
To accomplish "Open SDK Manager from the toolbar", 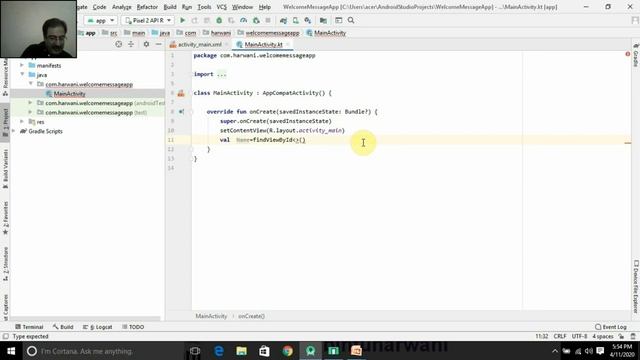I will click(308, 20).
